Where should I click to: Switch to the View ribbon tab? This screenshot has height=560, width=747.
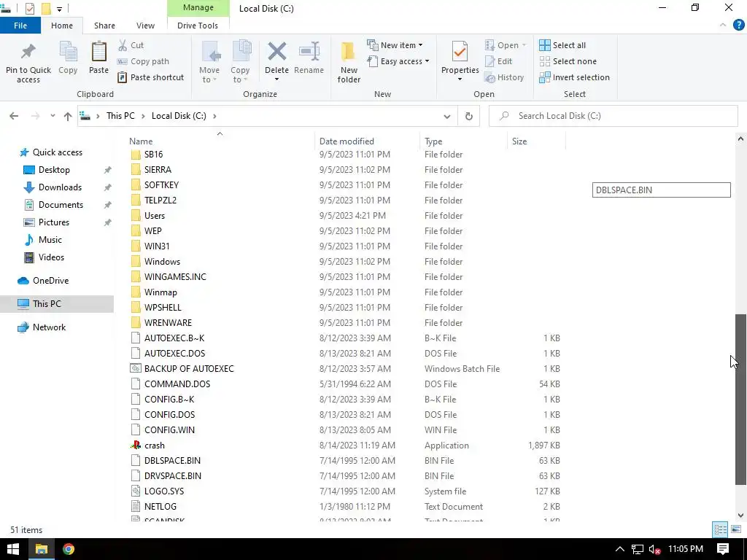[x=145, y=26]
